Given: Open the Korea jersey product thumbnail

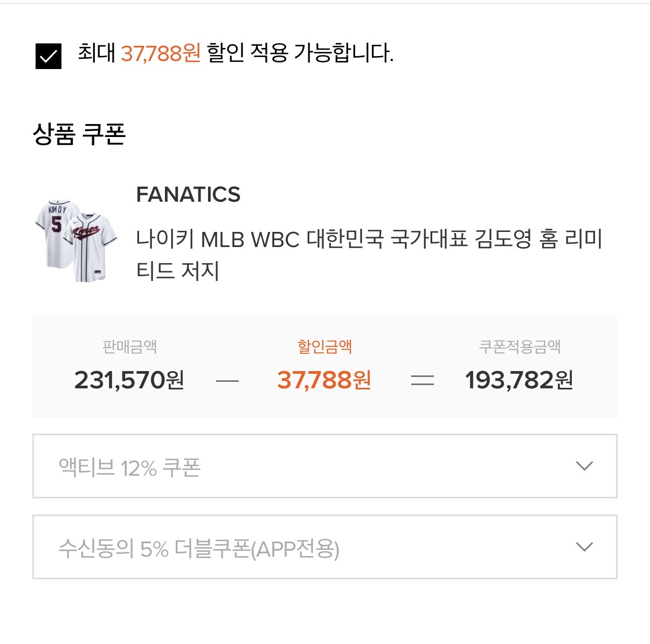Looking at the screenshot, I should pyautogui.click(x=76, y=241).
